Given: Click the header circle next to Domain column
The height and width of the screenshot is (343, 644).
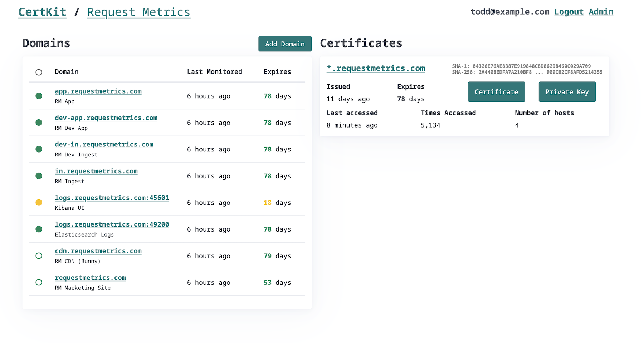Looking at the screenshot, I should [x=39, y=72].
